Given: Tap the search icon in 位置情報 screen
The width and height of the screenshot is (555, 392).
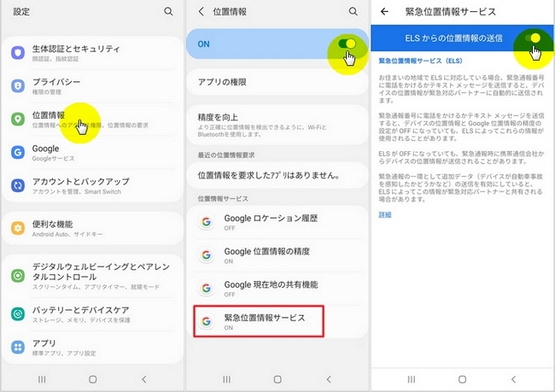Looking at the screenshot, I should click(353, 11).
